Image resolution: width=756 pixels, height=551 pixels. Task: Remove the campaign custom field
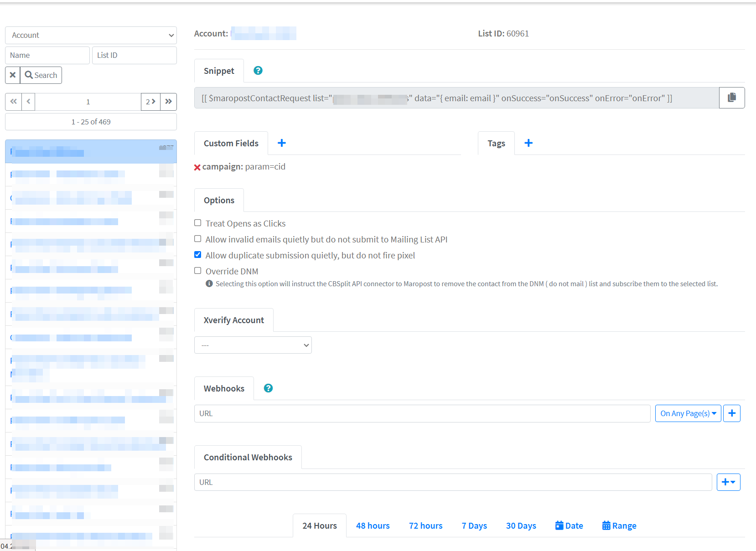point(197,167)
